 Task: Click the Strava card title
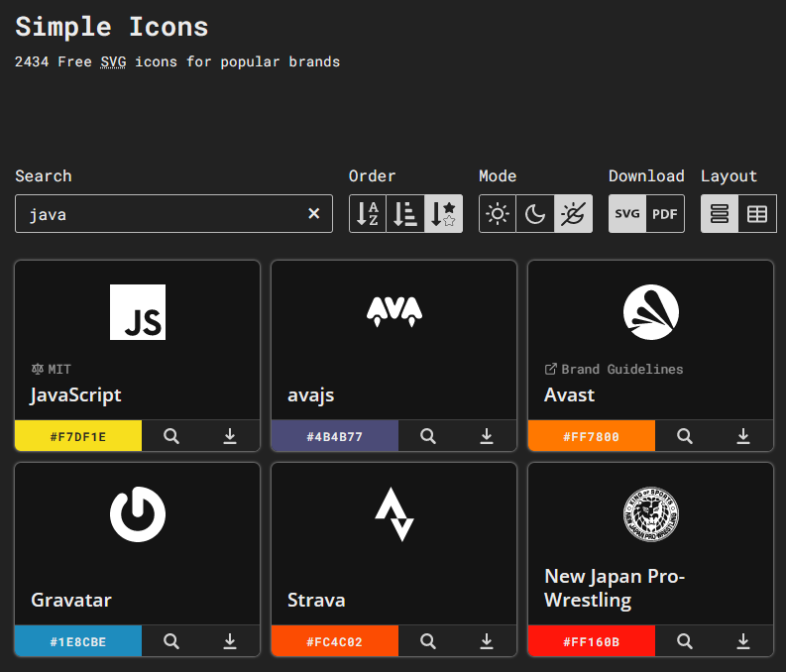coord(316,600)
